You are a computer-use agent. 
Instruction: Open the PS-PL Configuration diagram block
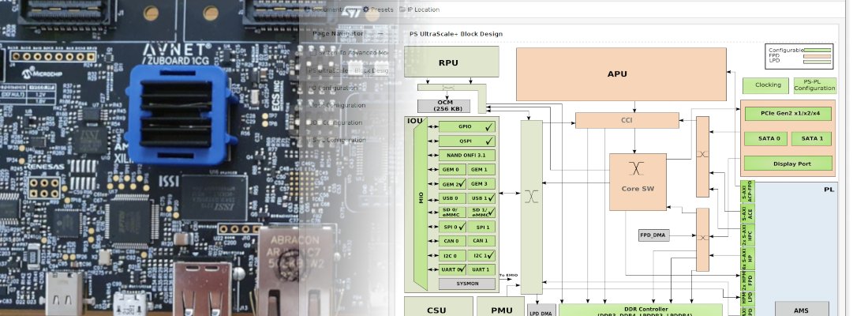pyautogui.click(x=815, y=85)
